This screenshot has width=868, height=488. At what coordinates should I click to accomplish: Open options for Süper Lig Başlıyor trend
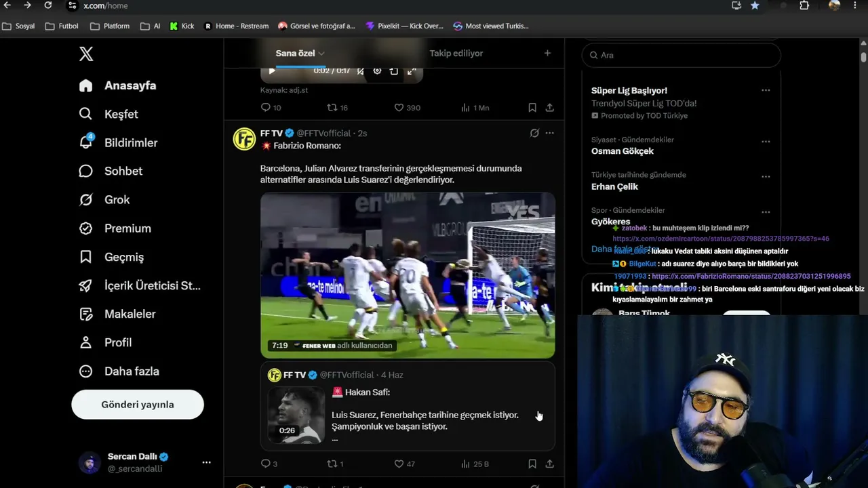[x=766, y=90]
